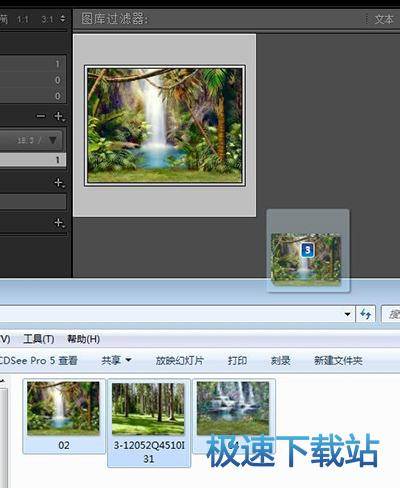
Task: Select the third cascading waterfall thumbnail in Explorer
Action: pyautogui.click(x=233, y=408)
